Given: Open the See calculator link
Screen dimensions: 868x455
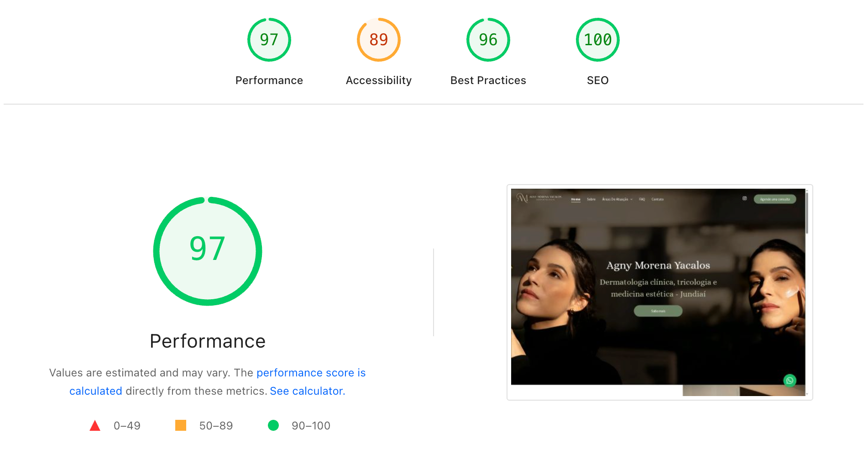Looking at the screenshot, I should pos(306,391).
